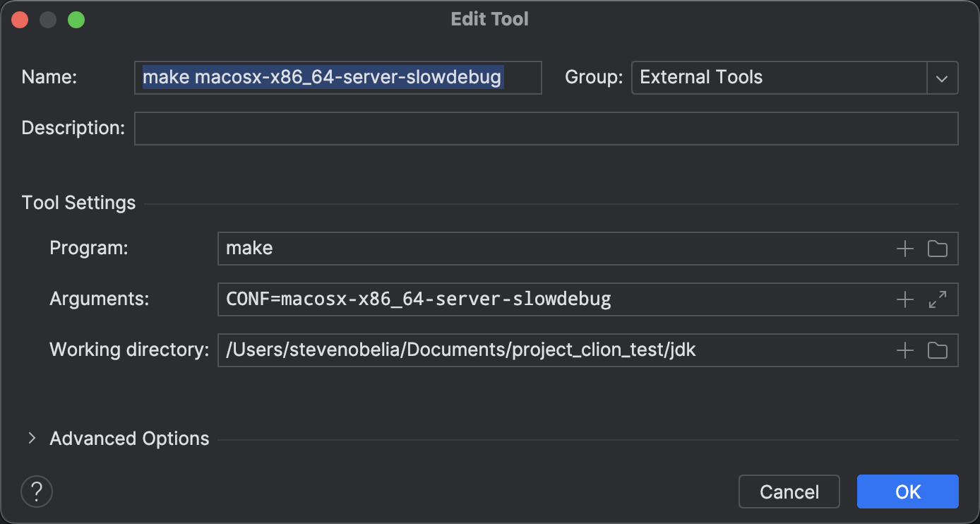Cancel the Edit Tool dialog
Image resolution: width=980 pixels, height=524 pixels.
coord(789,492)
